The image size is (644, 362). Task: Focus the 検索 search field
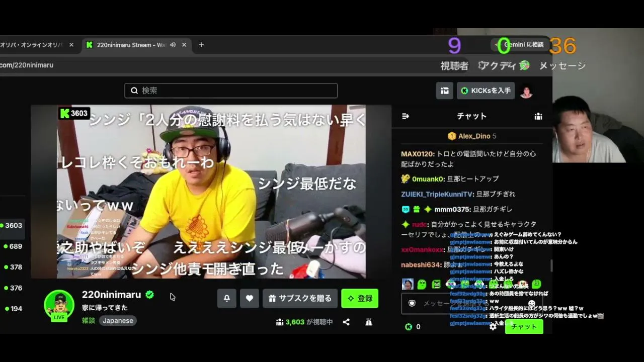[x=231, y=90]
